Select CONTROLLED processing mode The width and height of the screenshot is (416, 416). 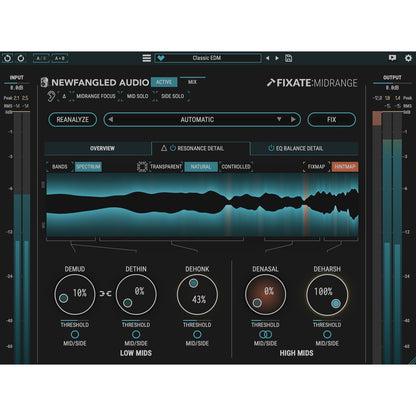(236, 167)
